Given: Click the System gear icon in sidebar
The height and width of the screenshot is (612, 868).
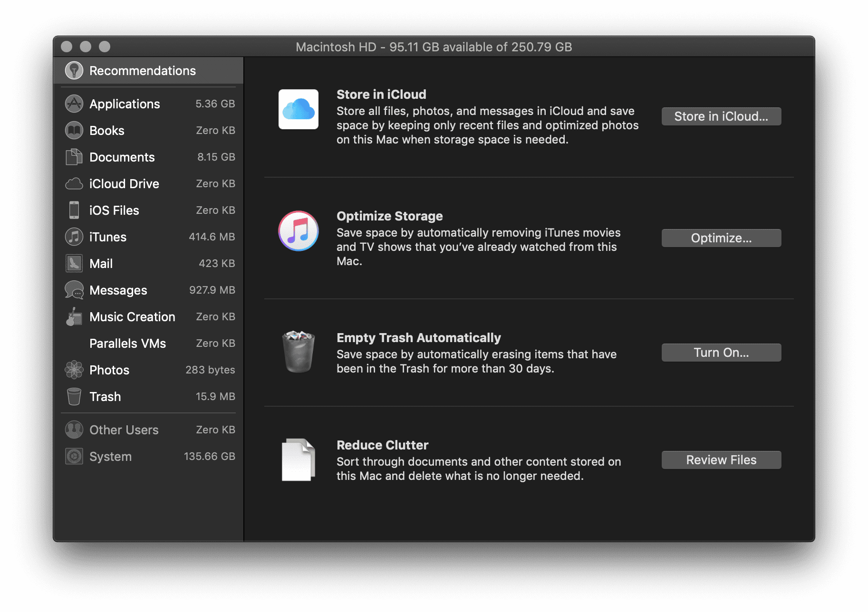Looking at the screenshot, I should (74, 456).
